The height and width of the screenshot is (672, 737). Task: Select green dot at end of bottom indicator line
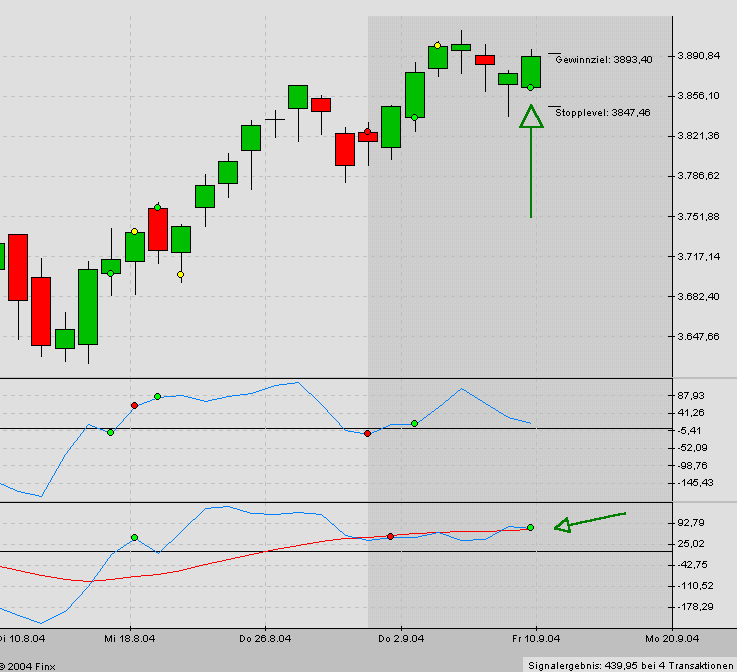click(x=531, y=527)
